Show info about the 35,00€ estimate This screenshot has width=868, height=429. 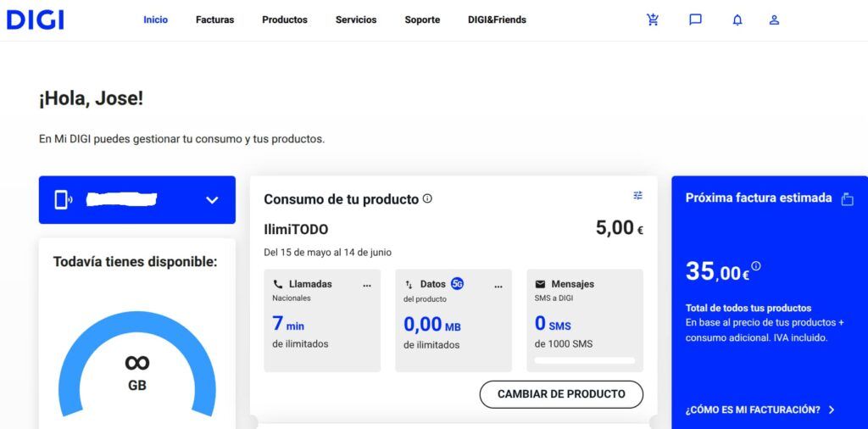pos(756,265)
